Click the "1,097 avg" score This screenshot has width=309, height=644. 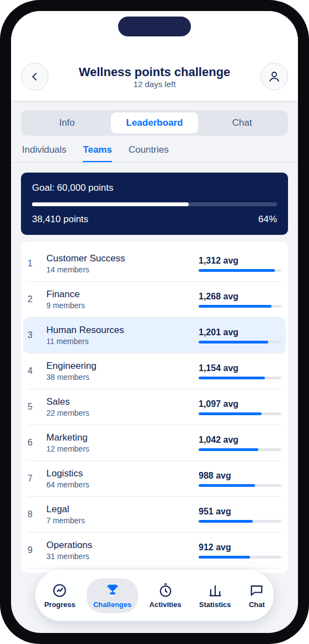pyautogui.click(x=219, y=404)
